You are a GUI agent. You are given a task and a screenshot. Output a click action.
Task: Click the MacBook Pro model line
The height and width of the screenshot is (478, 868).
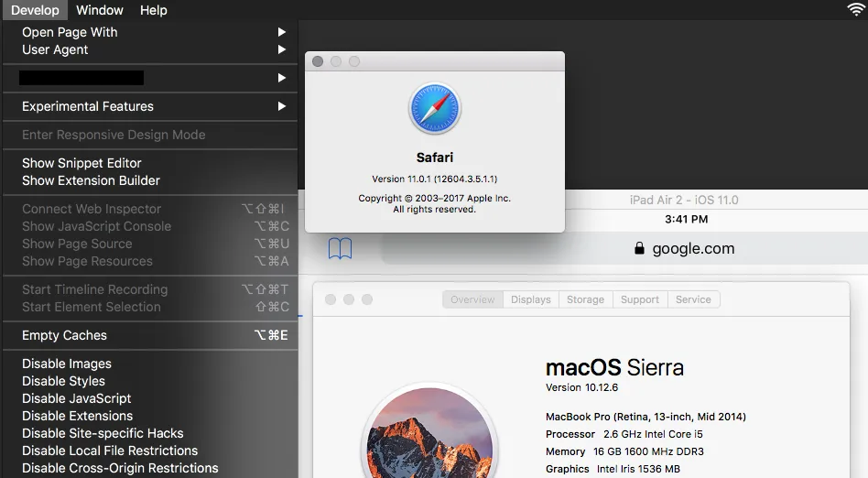tap(646, 417)
